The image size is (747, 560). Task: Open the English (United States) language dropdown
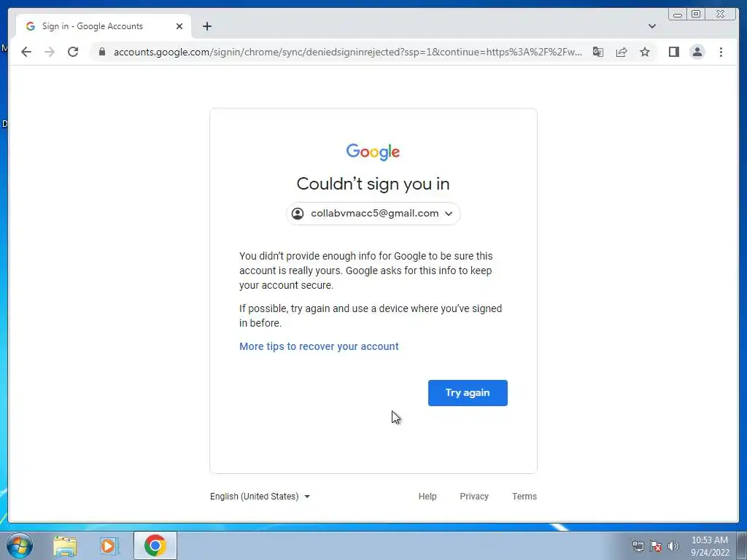[x=260, y=496]
